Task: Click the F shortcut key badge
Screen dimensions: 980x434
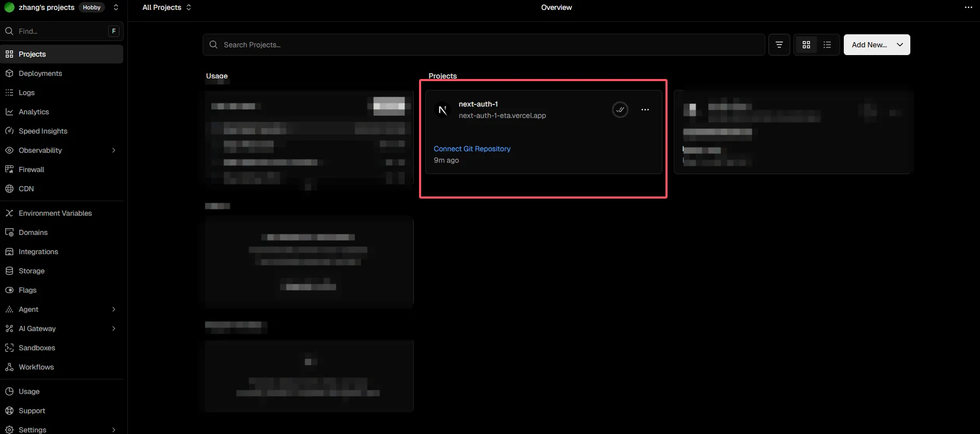Action: tap(114, 31)
